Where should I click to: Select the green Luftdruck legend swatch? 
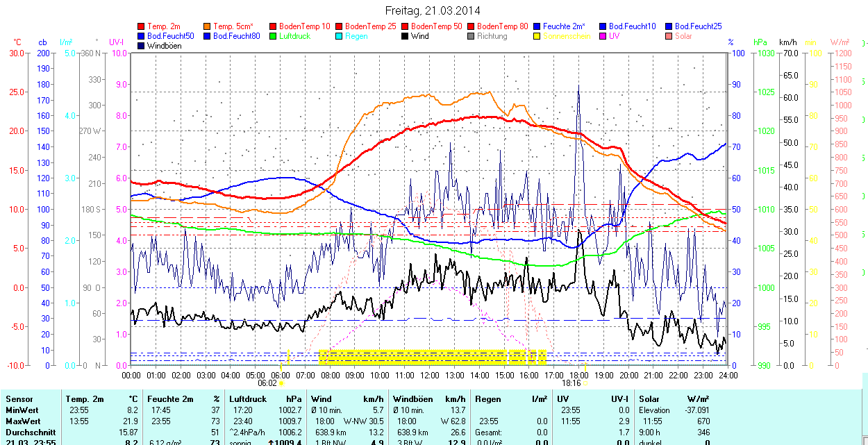coord(274,36)
